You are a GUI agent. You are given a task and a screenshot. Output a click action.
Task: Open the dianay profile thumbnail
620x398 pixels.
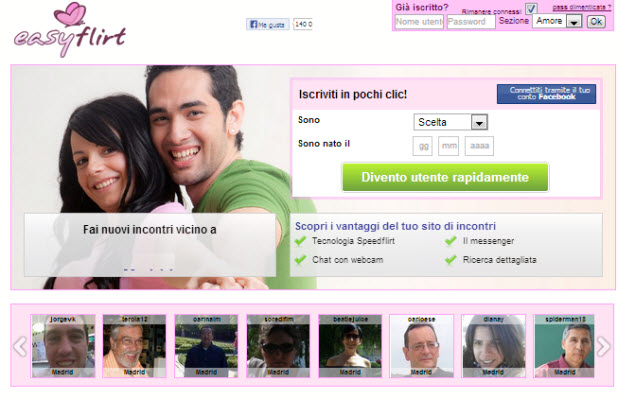(x=493, y=346)
